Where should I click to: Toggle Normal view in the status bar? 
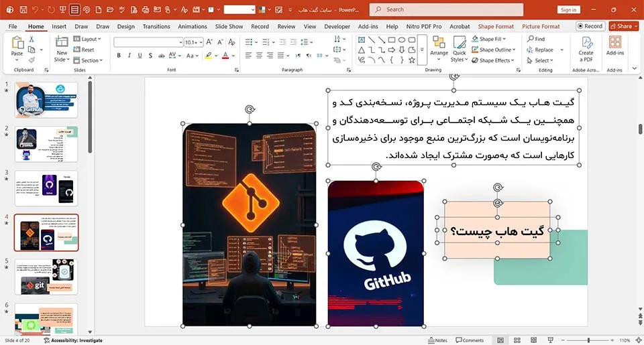click(500, 340)
